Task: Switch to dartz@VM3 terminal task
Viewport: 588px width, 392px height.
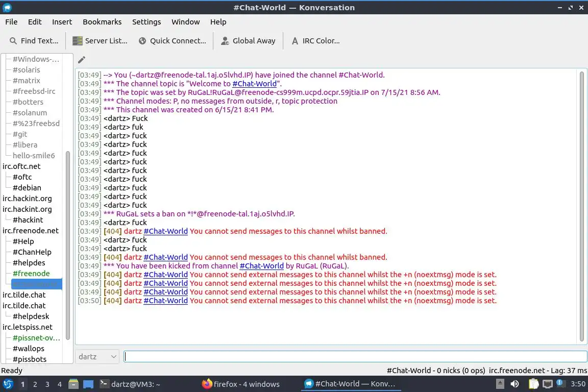Action: 130,384
